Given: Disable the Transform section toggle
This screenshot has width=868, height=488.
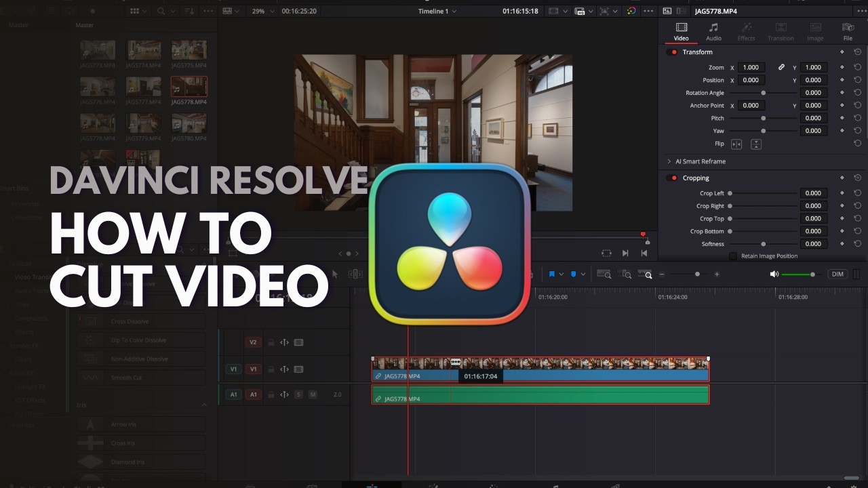Looking at the screenshot, I should click(x=672, y=52).
